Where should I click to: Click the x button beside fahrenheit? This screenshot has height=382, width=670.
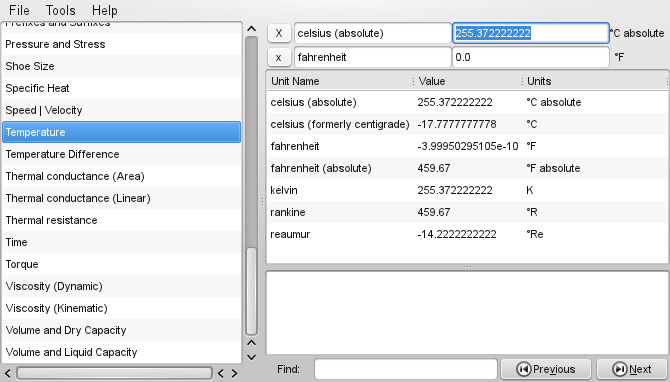pyautogui.click(x=279, y=57)
